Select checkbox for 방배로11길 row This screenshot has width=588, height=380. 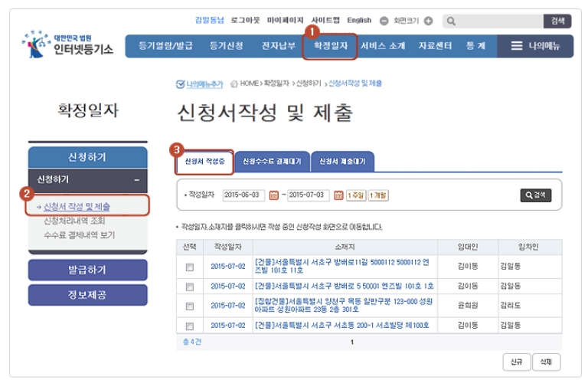pyautogui.click(x=190, y=267)
